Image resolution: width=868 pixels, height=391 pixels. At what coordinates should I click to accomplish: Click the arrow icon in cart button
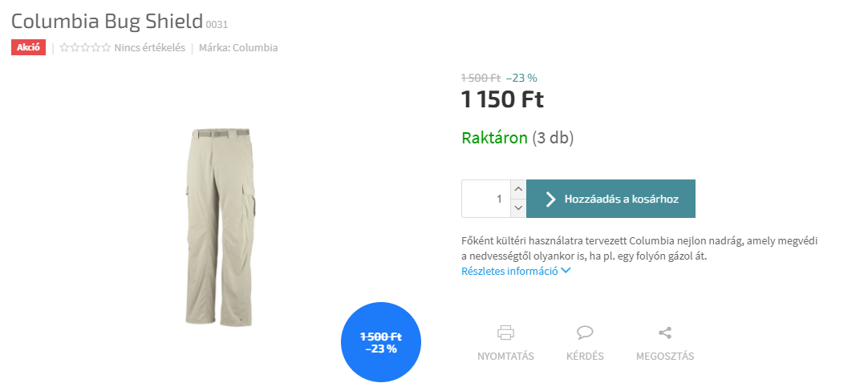pyautogui.click(x=550, y=199)
